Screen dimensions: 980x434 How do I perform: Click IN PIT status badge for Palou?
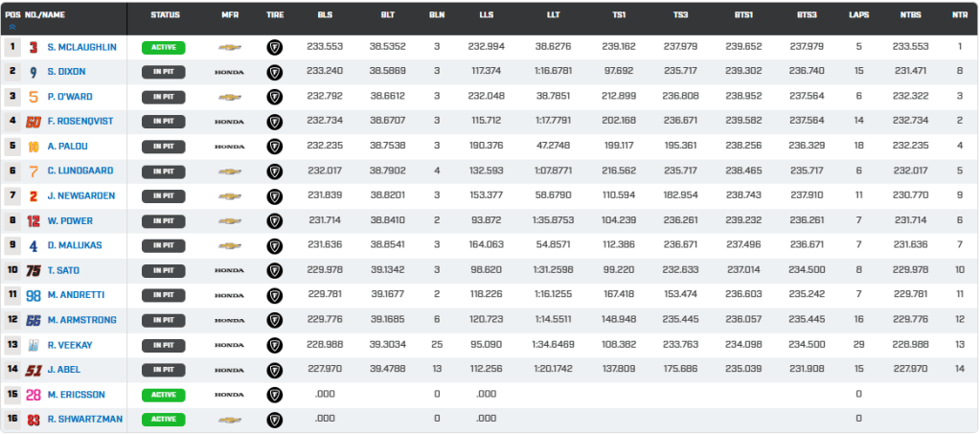[x=163, y=147]
